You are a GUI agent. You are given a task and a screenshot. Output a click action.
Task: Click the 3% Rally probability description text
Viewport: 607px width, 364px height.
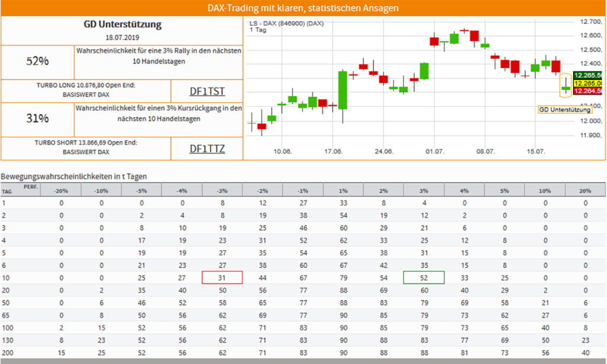coord(159,56)
